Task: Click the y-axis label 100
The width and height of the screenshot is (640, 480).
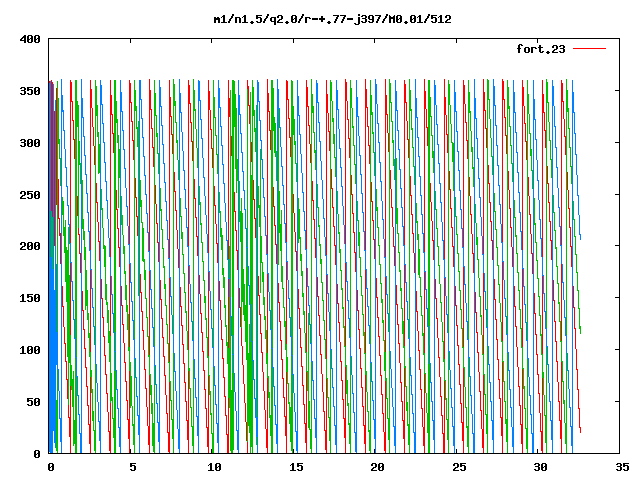Action: [30, 350]
